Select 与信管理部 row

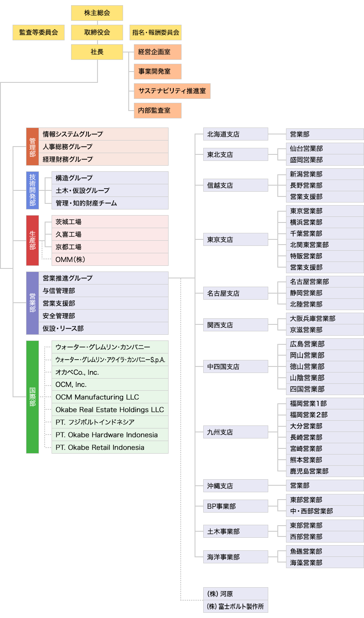click(104, 291)
